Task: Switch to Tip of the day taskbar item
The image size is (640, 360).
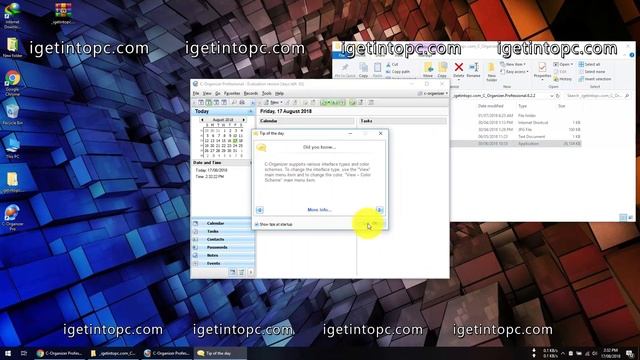Action: pos(220,353)
